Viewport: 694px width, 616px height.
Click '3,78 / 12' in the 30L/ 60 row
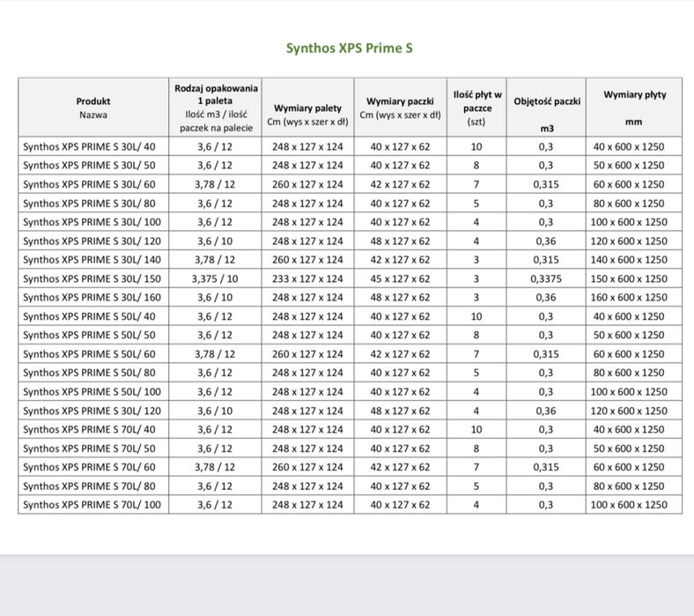click(x=215, y=184)
